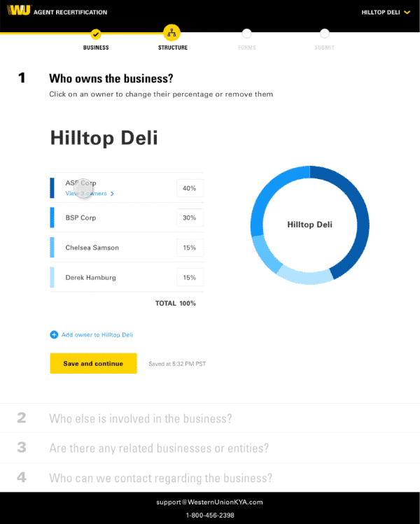
Task: Click Add owner to Hilltop Deli link
Action: 97,334
